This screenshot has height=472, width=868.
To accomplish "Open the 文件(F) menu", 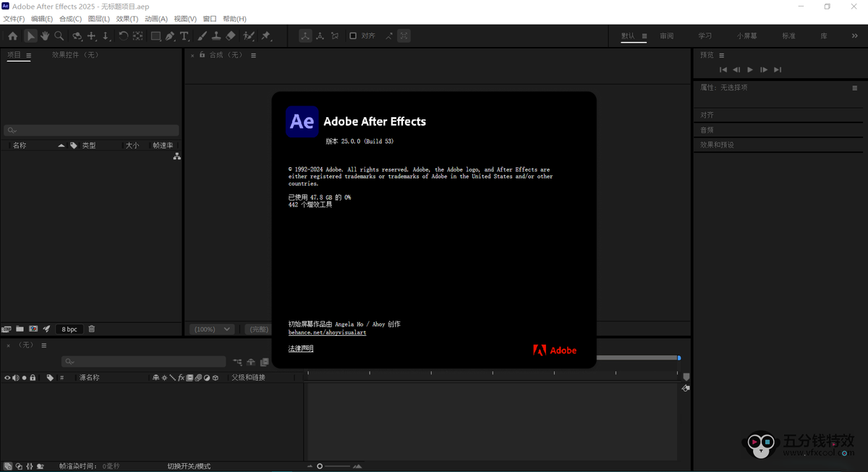I will tap(14, 19).
